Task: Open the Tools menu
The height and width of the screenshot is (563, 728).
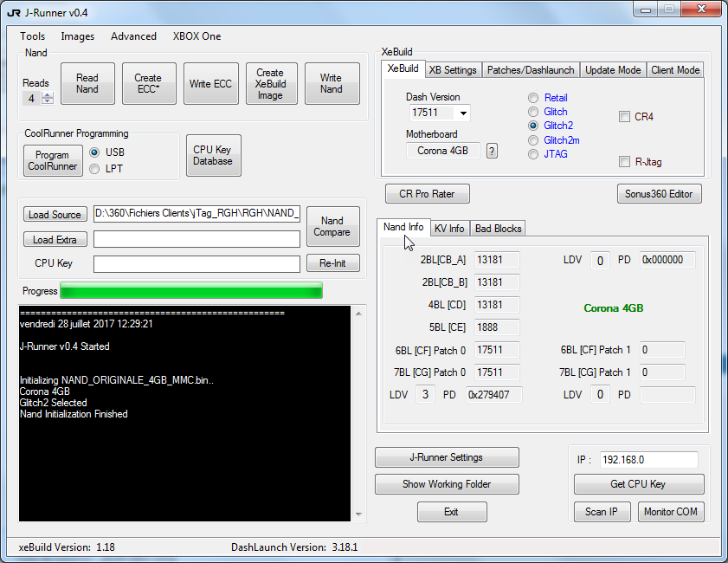Action: click(33, 36)
